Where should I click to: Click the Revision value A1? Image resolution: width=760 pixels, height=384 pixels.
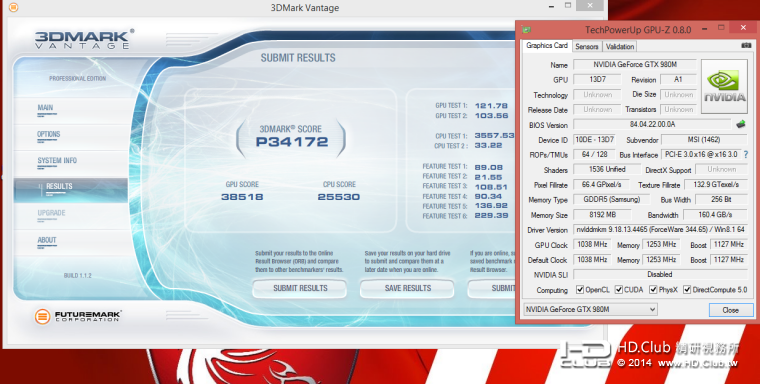point(679,79)
